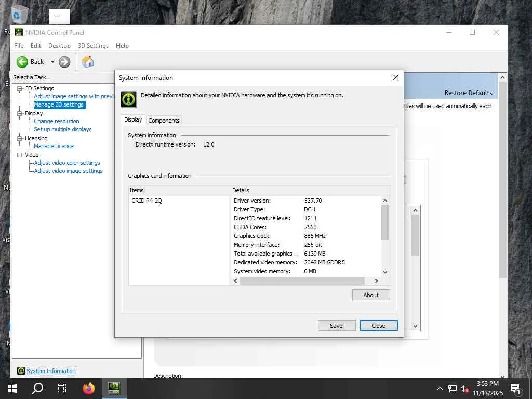Maximize the NVIDIA Control Panel window
Image resolution: width=532 pixels, height=399 pixels.
[x=472, y=32]
